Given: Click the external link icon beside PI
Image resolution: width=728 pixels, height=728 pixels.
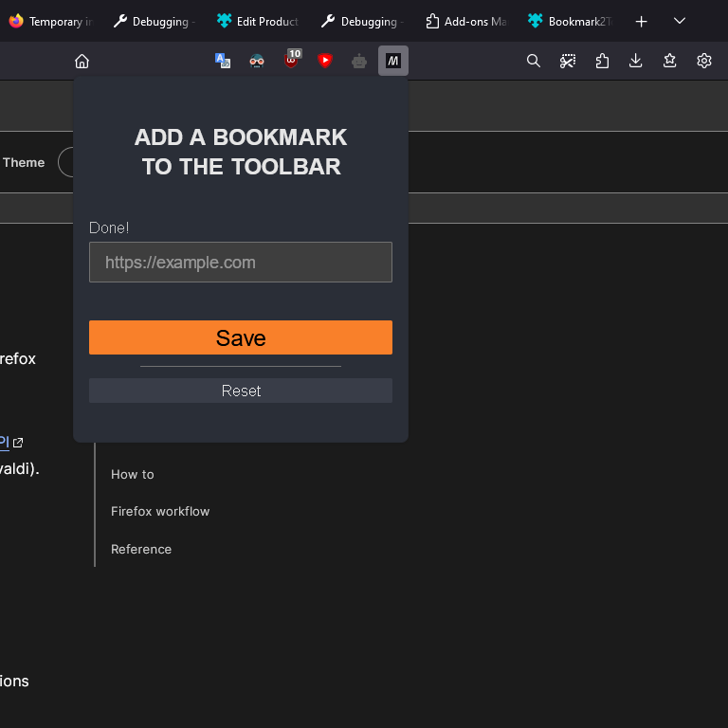Looking at the screenshot, I should click(x=18, y=443).
